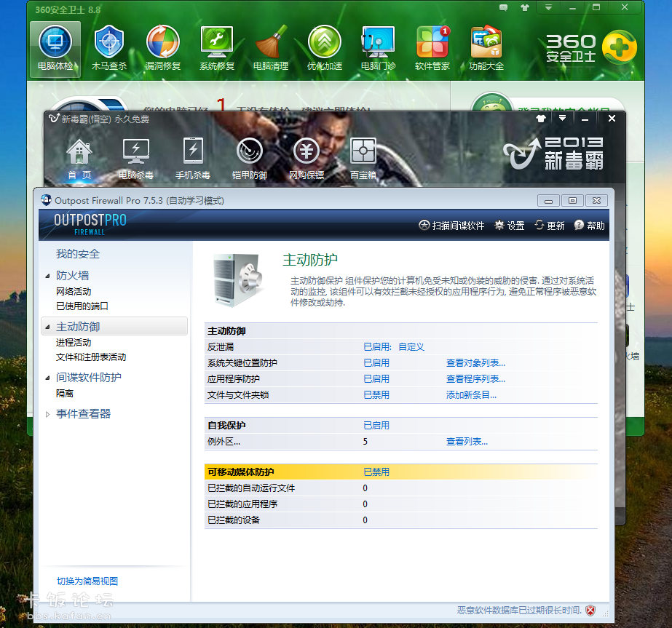Click the 新毒霸 skin shirt icon
The image size is (672, 628).
[541, 119]
